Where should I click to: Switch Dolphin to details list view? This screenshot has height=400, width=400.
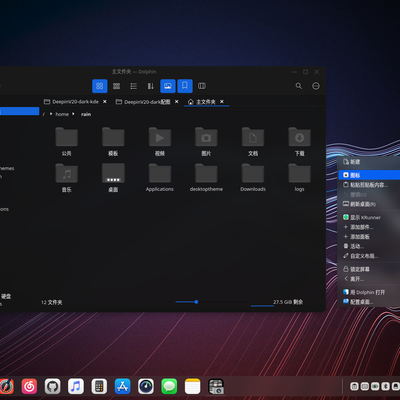[x=134, y=86]
